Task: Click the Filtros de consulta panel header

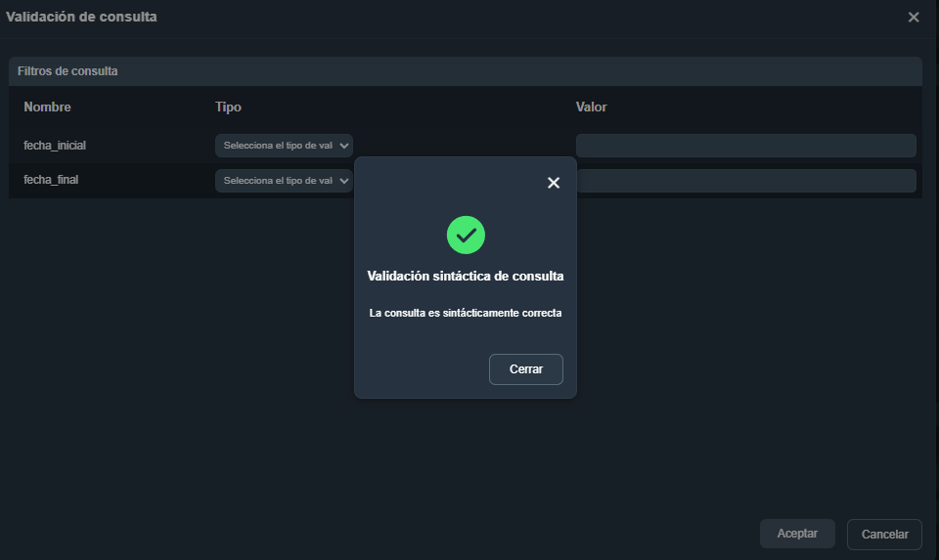Action: pos(67,71)
